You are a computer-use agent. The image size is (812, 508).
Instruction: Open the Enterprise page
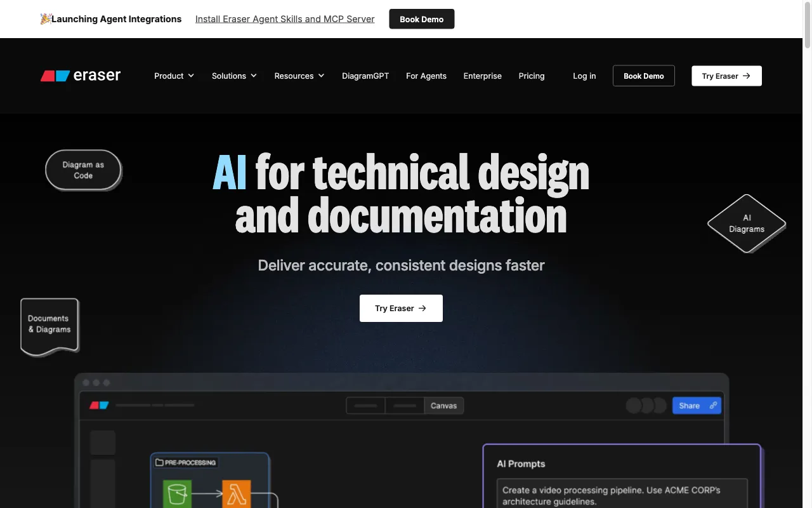[483, 76]
